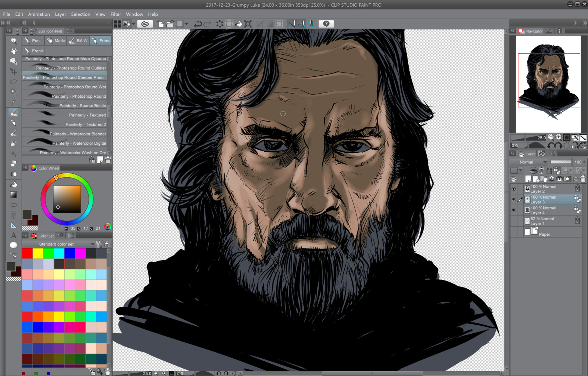This screenshot has height=376, width=588.
Task: Select Painterly - Textured 2 brush
Action: coord(64,124)
